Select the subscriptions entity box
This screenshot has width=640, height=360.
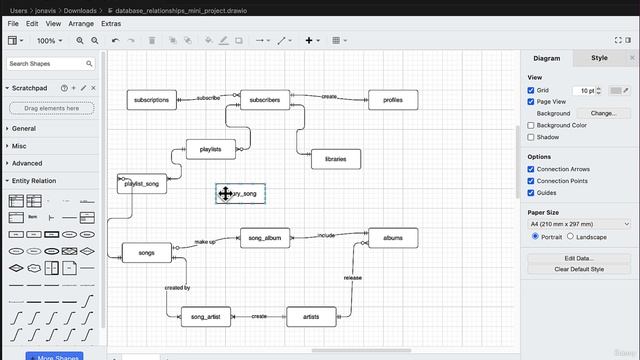coord(151,100)
